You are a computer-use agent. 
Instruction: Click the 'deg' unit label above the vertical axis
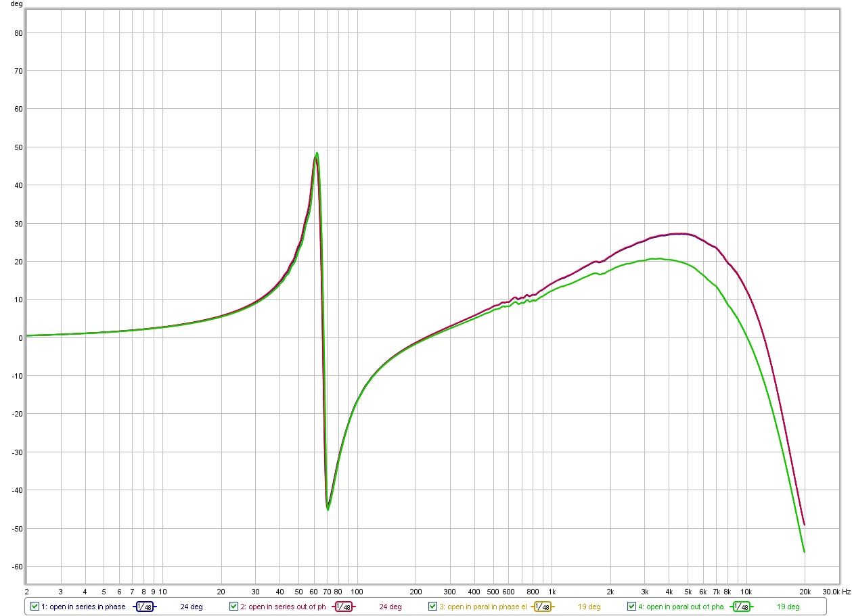coord(17,4)
